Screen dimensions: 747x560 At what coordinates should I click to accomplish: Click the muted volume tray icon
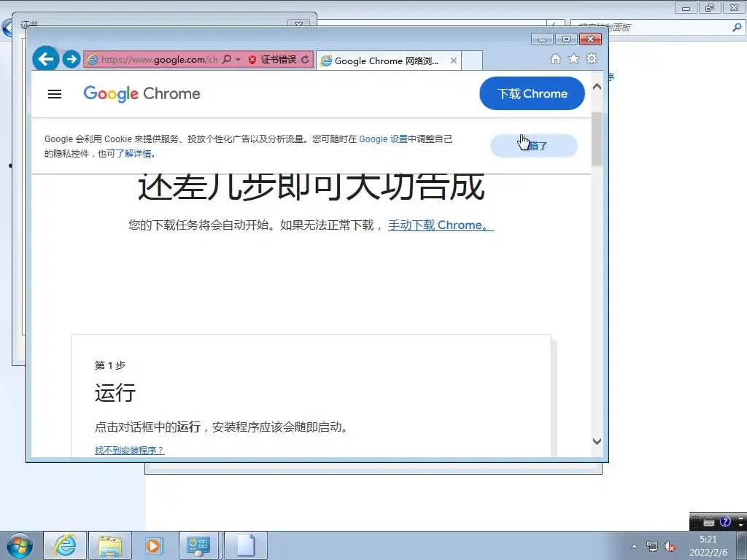coord(670,546)
